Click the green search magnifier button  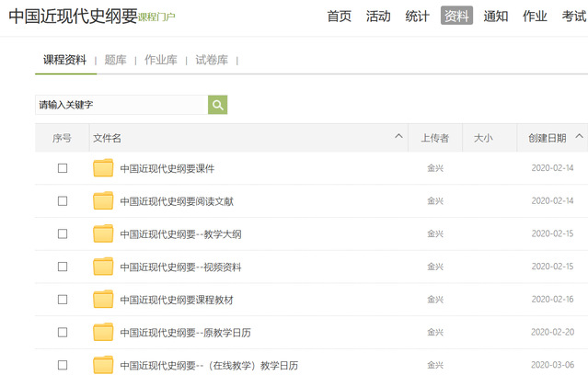(217, 105)
